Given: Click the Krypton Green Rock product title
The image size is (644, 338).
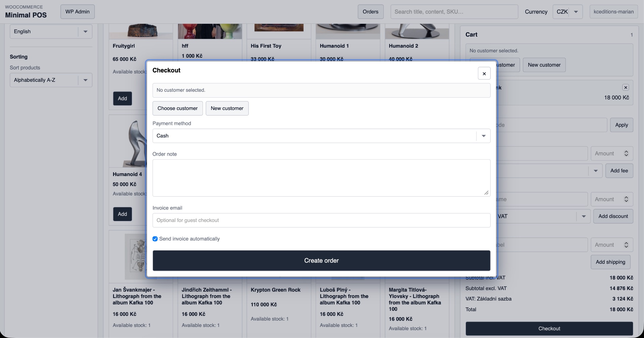Looking at the screenshot, I should pyautogui.click(x=275, y=290).
